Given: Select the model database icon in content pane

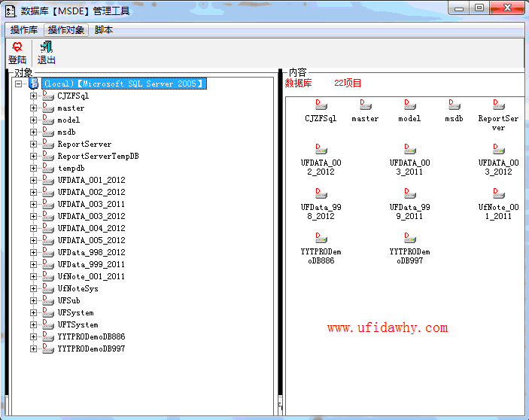Looking at the screenshot, I should [409, 106].
